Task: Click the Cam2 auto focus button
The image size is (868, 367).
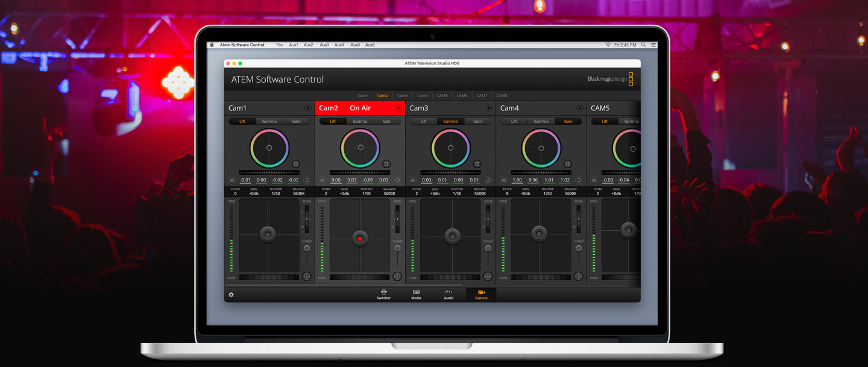Action: click(x=397, y=277)
